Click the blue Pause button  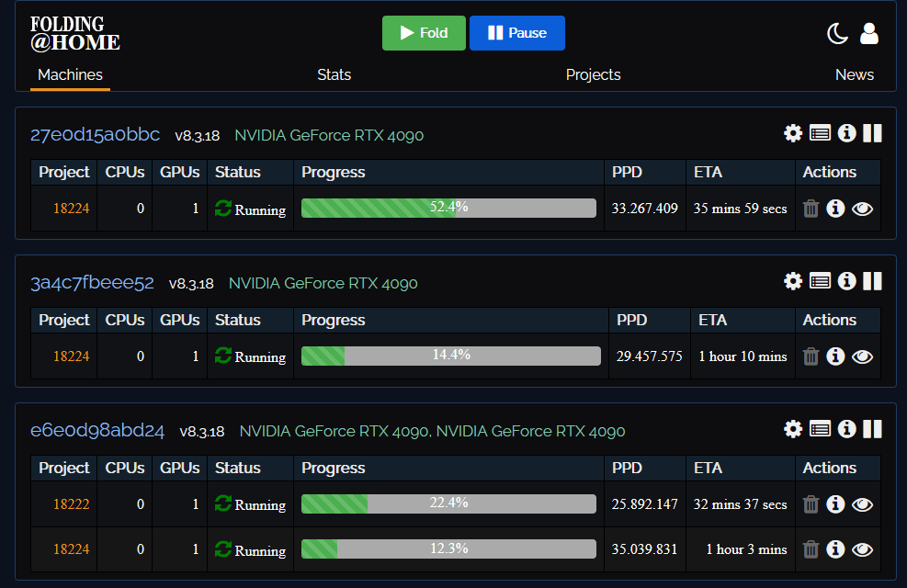[517, 33]
